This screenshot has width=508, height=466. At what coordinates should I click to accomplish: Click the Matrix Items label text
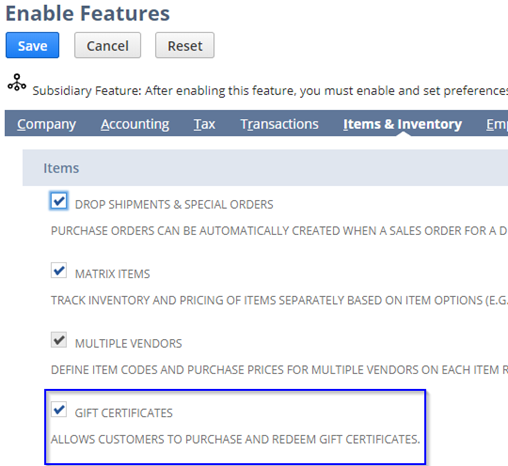(112, 274)
